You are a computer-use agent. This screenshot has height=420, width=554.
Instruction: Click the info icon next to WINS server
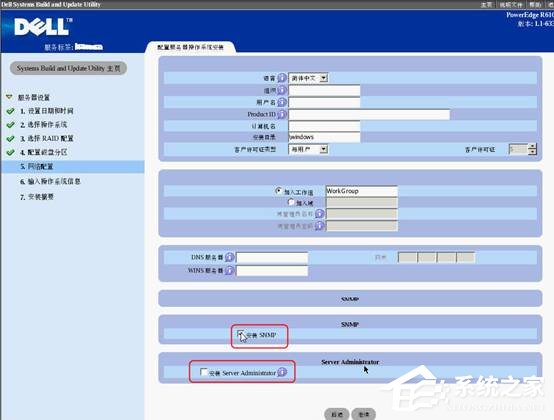click(x=229, y=271)
